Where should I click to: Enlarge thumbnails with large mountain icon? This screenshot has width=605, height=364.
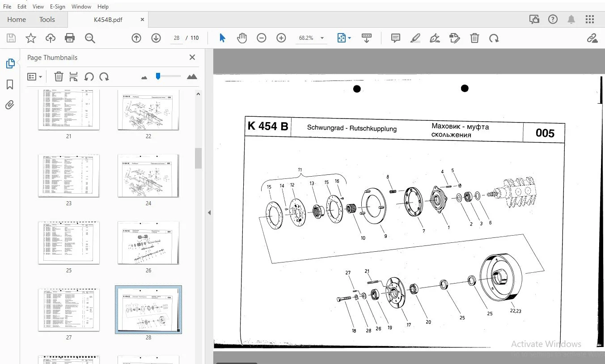click(192, 77)
